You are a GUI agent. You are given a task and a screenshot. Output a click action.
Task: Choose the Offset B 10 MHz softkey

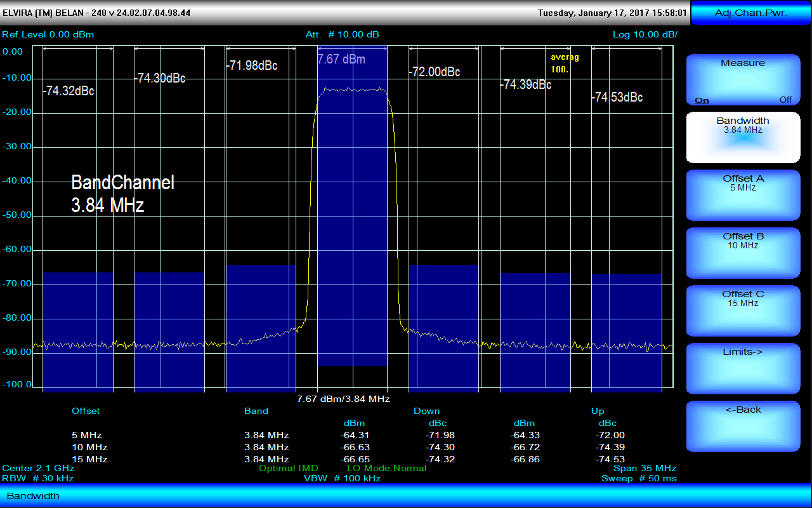(743, 253)
